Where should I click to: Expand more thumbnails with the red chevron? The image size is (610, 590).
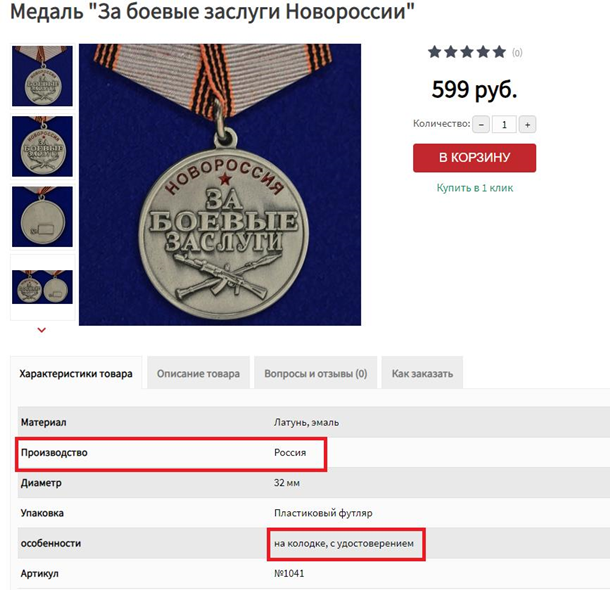click(42, 330)
